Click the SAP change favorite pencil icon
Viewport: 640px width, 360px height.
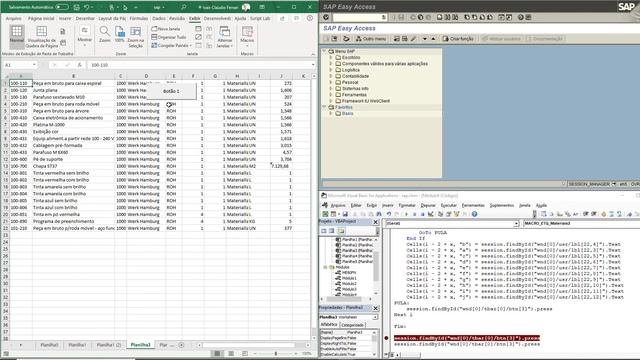413,38
